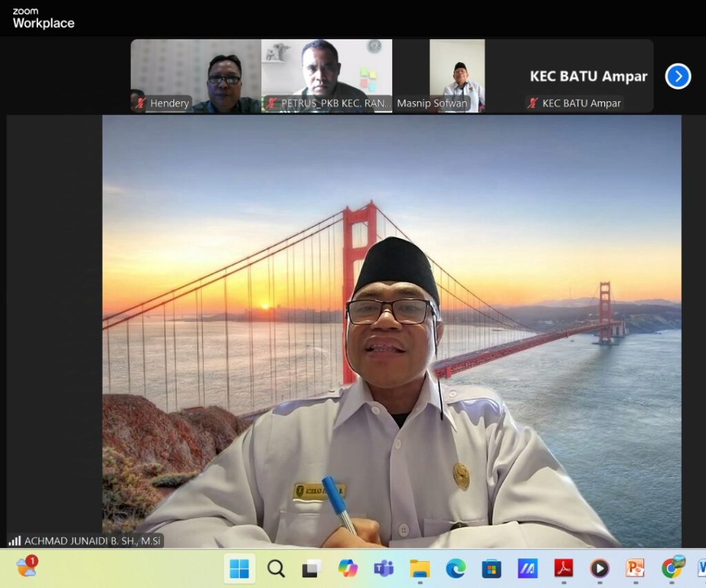Switch to PowerPoint in the taskbar

click(x=634, y=569)
